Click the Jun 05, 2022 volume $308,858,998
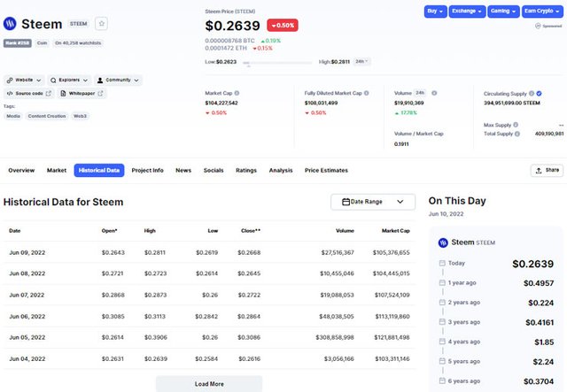Screen dimensions: 567x392 pyautogui.click(x=335, y=337)
